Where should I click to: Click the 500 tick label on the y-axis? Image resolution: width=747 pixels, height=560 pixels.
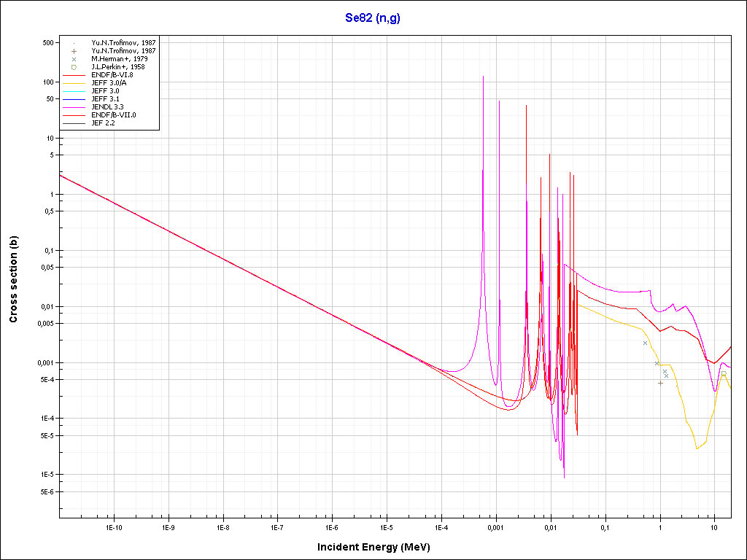click(49, 43)
